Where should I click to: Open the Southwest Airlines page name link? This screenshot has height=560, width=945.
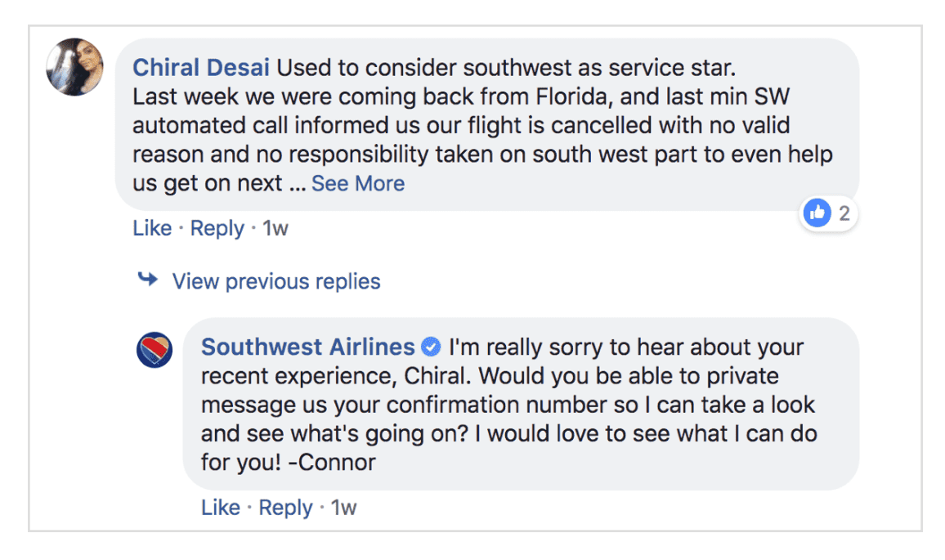(x=307, y=347)
